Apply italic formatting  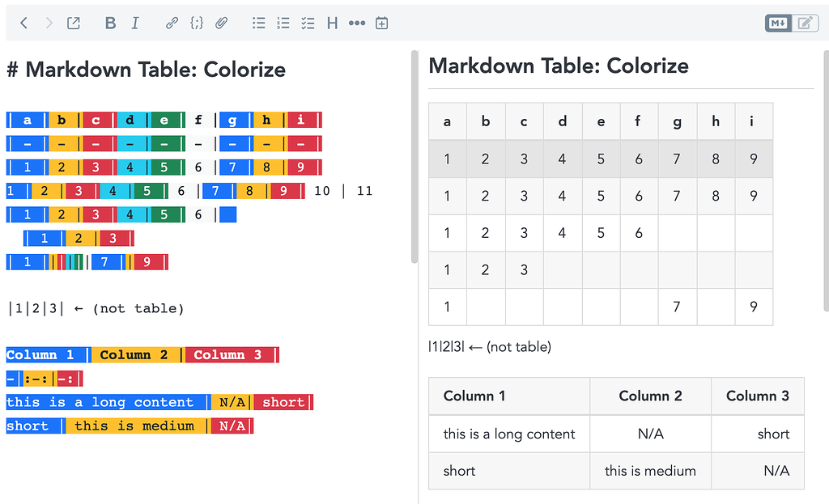135,23
